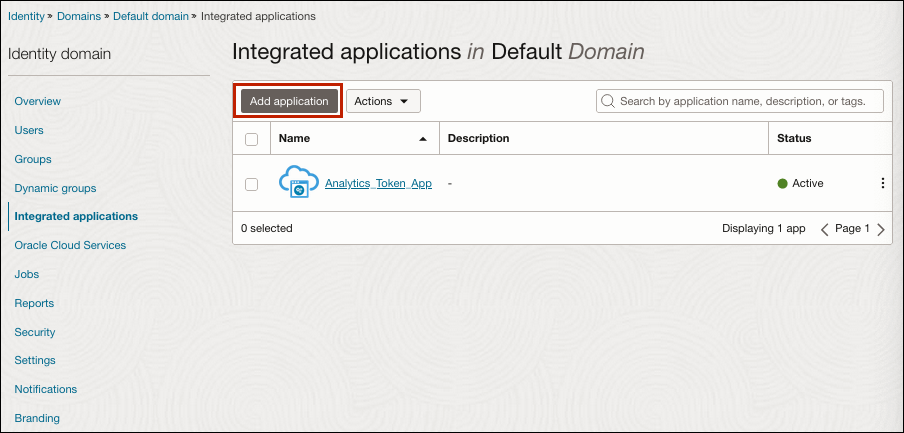Open Reports in sidebar
904x433 pixels.
tap(34, 303)
